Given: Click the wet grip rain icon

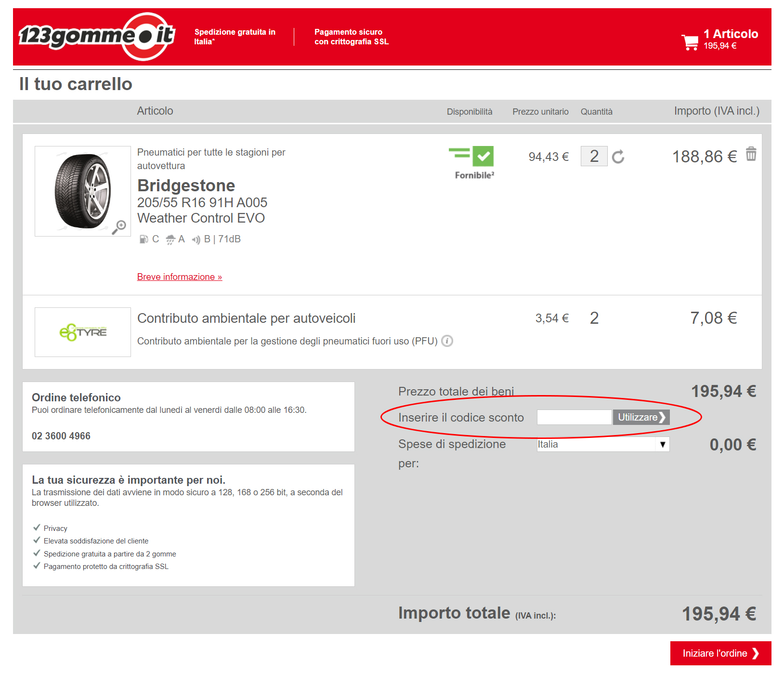Looking at the screenshot, I should pyautogui.click(x=170, y=239).
